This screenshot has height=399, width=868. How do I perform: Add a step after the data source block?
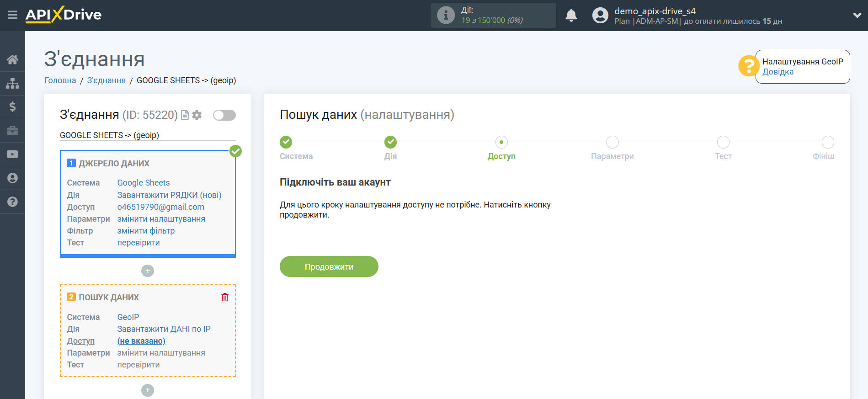click(148, 271)
